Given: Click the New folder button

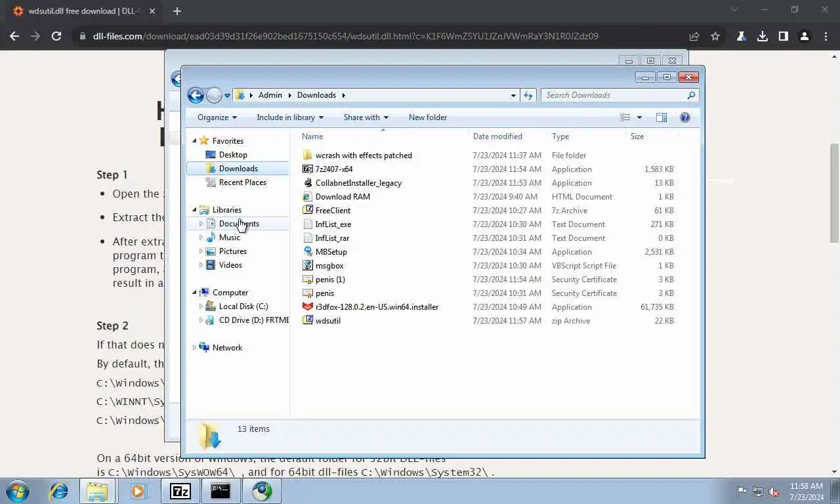Looking at the screenshot, I should [428, 117].
